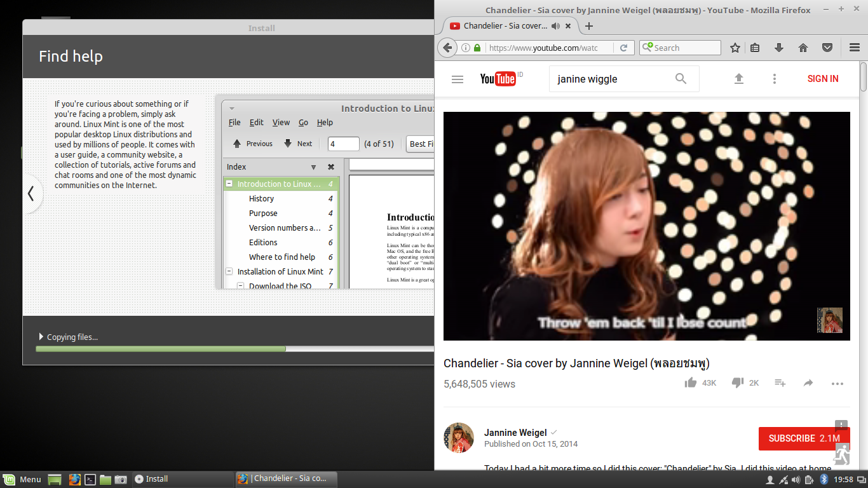The image size is (868, 488).
Task: Run YouTube search with magnifier icon
Action: (681, 79)
